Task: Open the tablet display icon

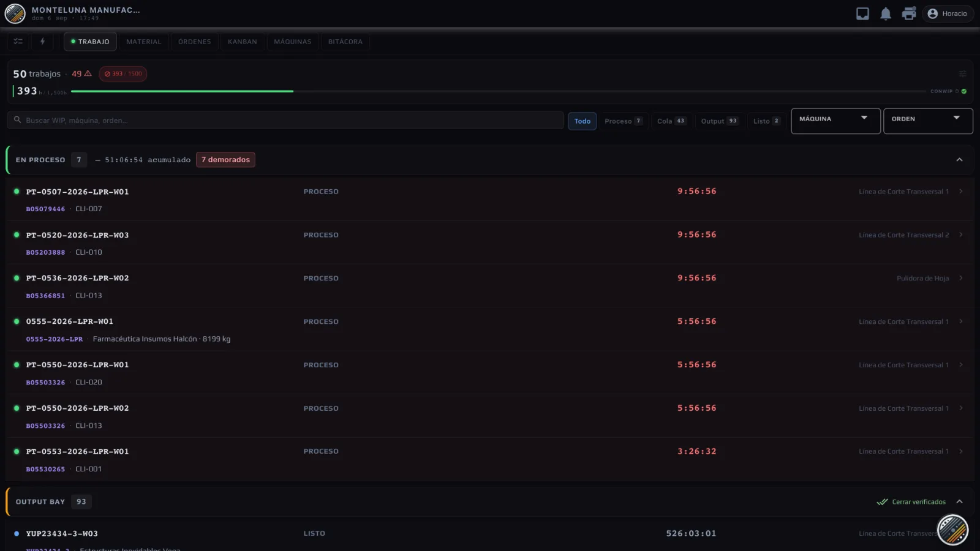Action: [x=862, y=13]
